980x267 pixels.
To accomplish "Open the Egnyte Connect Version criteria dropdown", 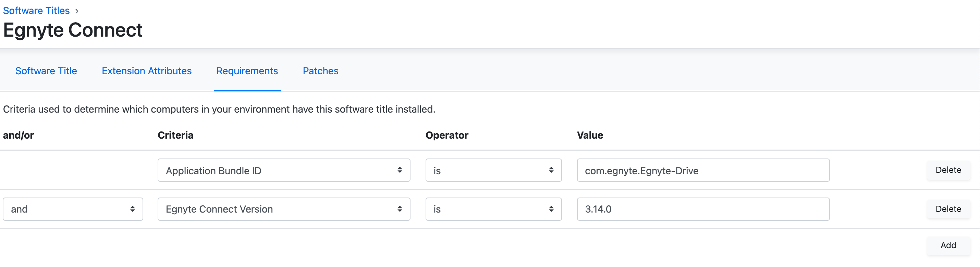I will tap(284, 209).
